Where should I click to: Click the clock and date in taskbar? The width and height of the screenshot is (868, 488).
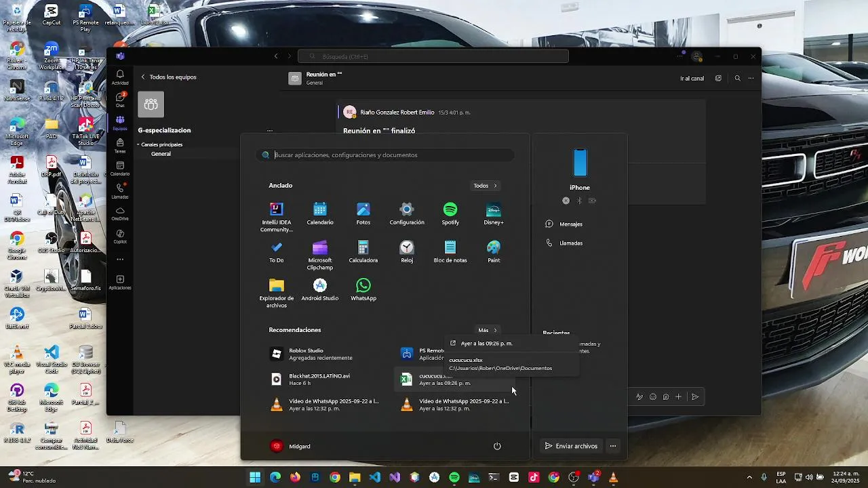[846, 477]
